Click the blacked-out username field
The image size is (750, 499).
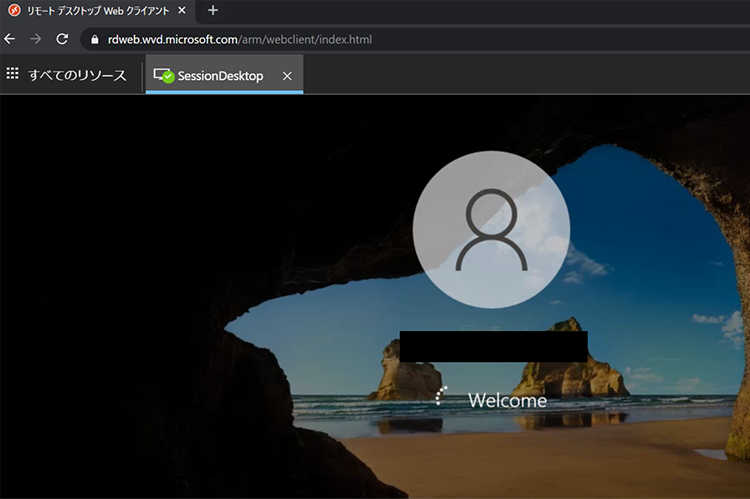click(x=493, y=346)
